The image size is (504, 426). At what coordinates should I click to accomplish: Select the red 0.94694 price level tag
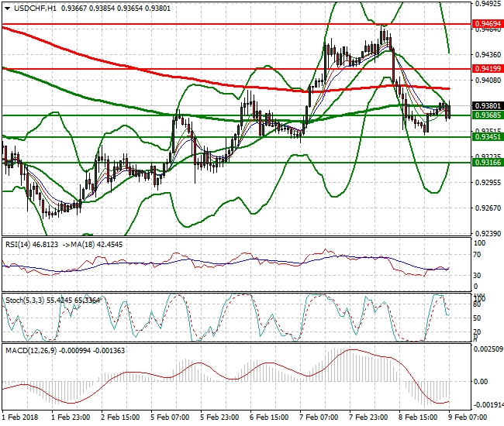click(488, 24)
